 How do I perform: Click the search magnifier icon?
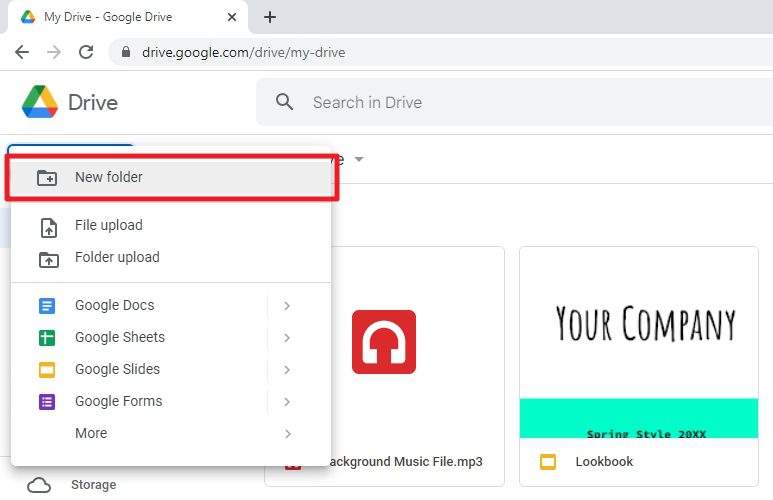coord(284,102)
